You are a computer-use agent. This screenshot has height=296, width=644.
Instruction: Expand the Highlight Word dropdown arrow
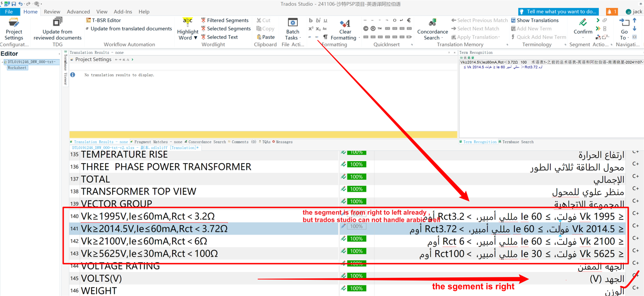(x=196, y=38)
